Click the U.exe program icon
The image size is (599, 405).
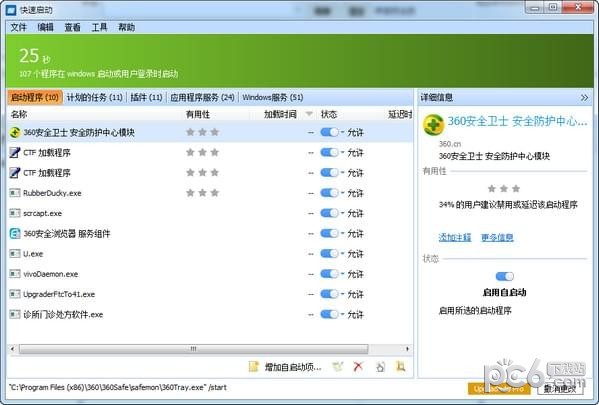point(15,254)
